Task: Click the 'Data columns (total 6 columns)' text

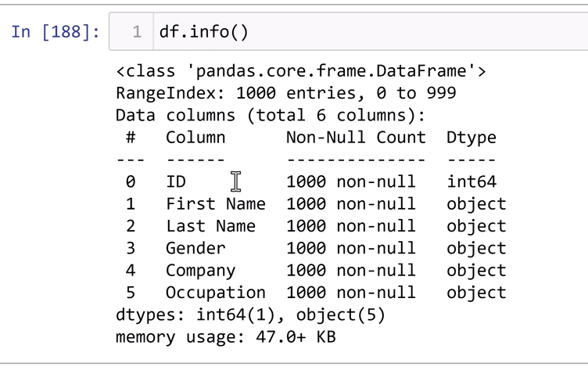Action: pyautogui.click(x=270, y=115)
